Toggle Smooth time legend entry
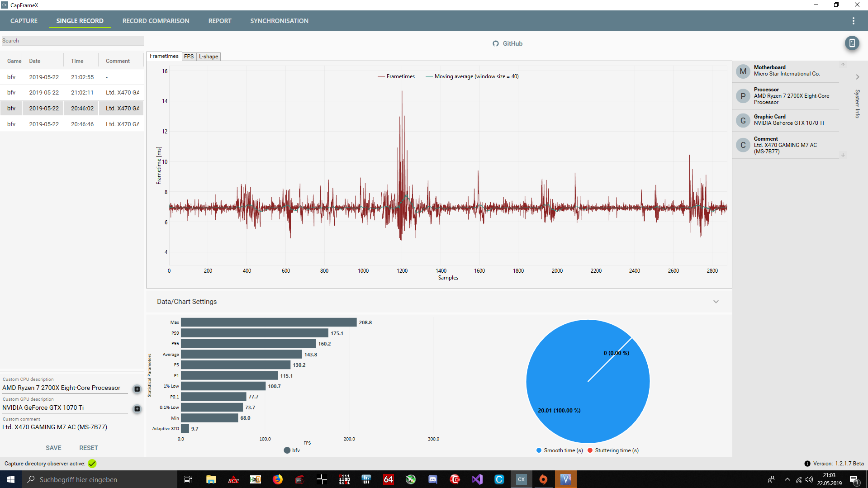 tap(560, 450)
